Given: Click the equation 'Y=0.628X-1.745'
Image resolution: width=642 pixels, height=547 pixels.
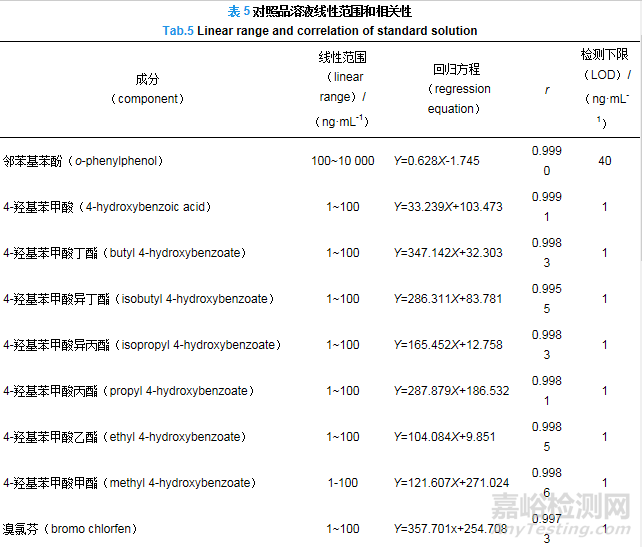Looking at the screenshot, I should 436,161.
